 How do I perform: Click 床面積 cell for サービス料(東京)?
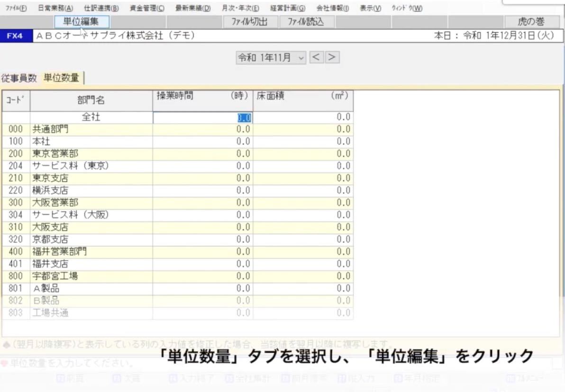[x=303, y=166]
